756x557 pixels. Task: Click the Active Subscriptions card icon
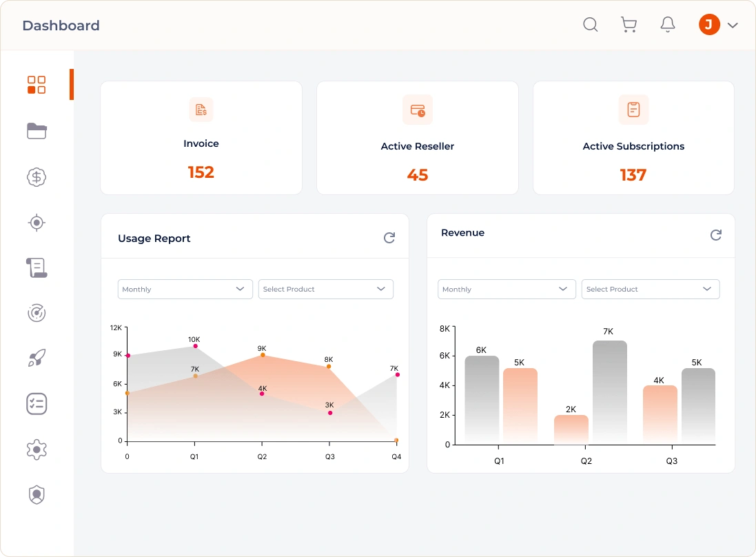pyautogui.click(x=633, y=110)
